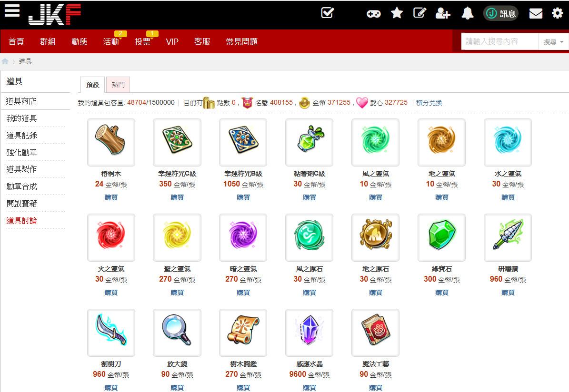Click the 道具 breadcrumb link
The width and height of the screenshot is (569, 392).
click(25, 61)
